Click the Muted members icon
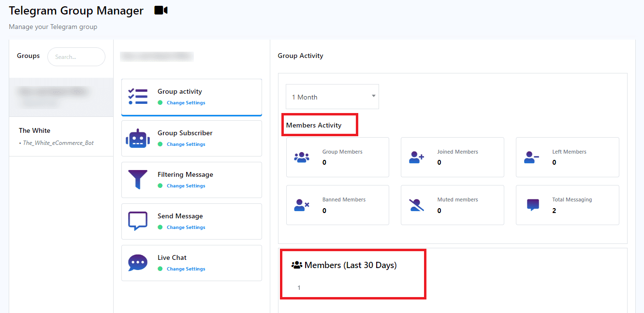644x313 pixels. [416, 205]
